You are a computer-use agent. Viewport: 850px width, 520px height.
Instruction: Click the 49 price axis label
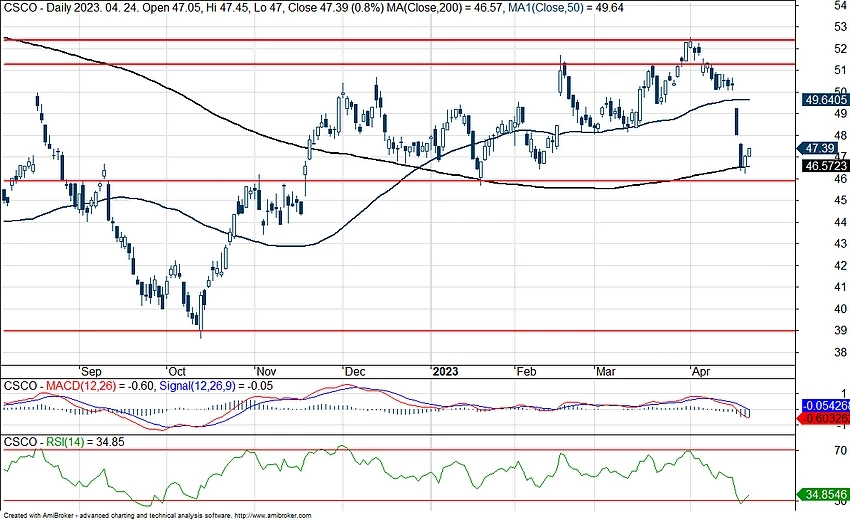pos(840,113)
